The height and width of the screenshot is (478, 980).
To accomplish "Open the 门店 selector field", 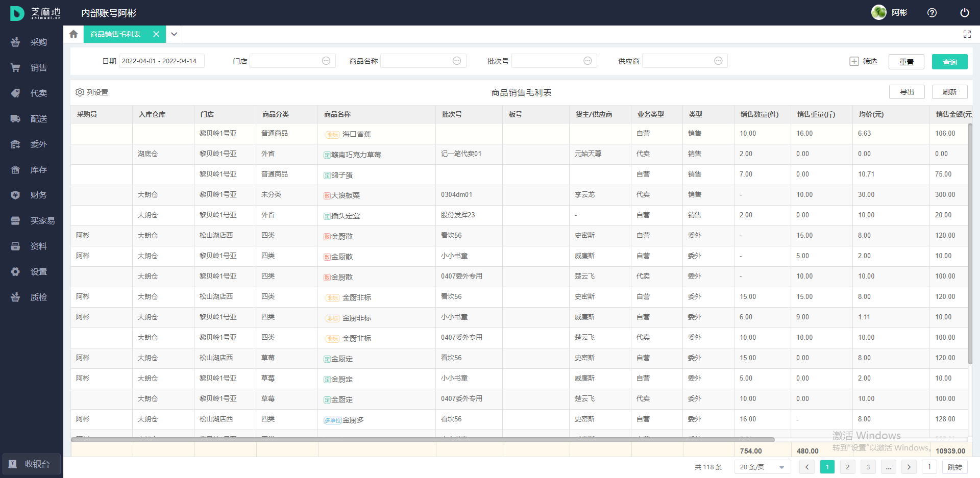I will tap(292, 61).
